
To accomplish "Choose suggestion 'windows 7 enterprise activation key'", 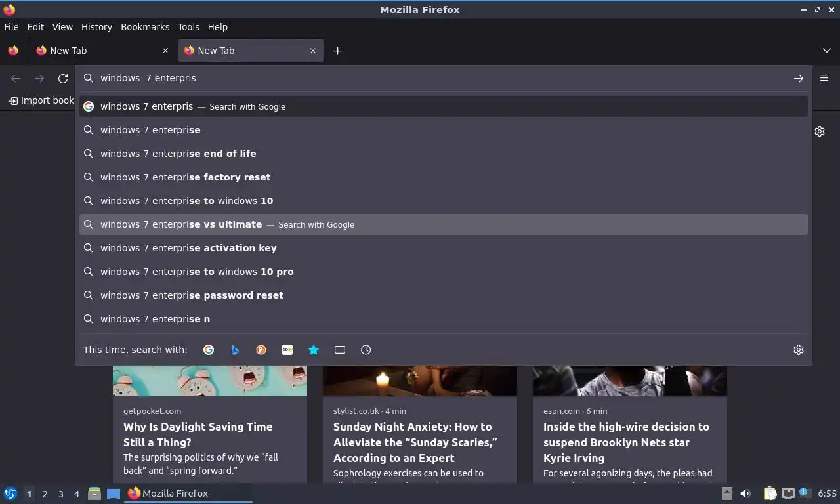I will [444, 248].
